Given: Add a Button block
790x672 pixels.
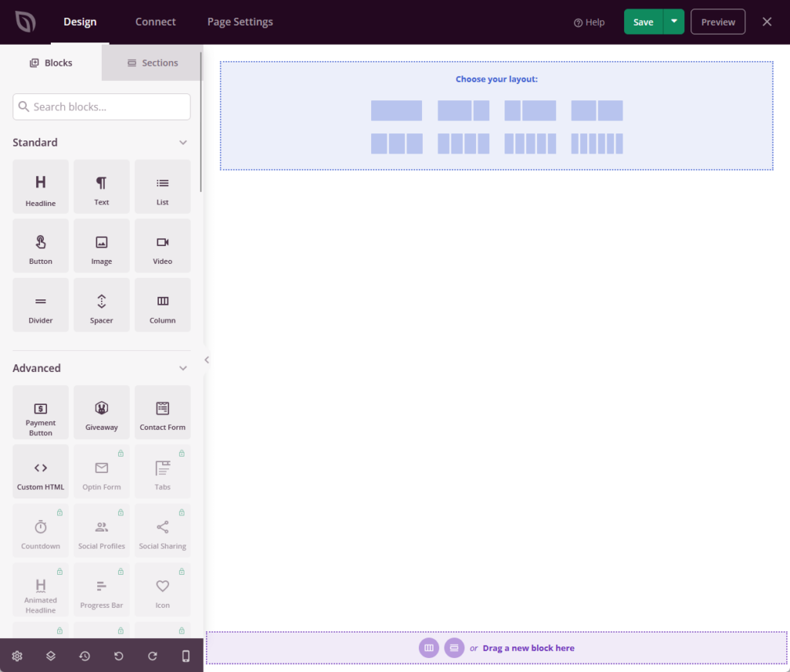Looking at the screenshot, I should [x=40, y=246].
